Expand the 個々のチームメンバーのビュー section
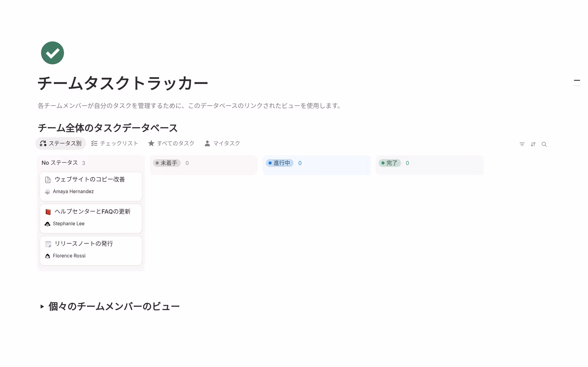588x367 pixels. click(x=42, y=306)
